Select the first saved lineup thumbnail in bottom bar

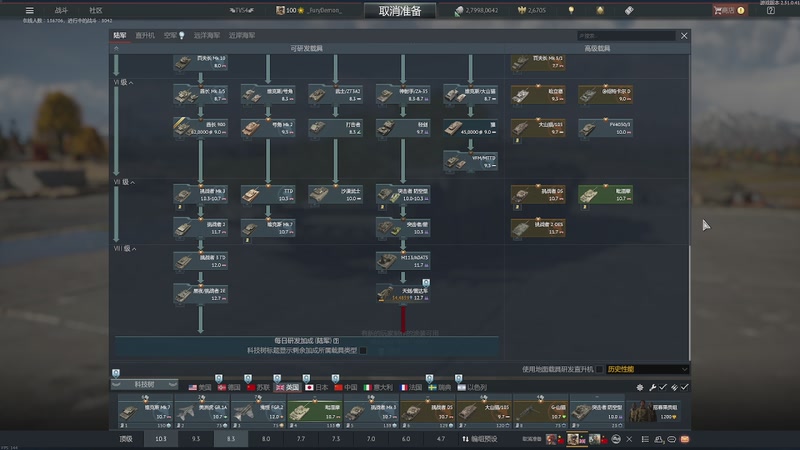click(x=555, y=439)
